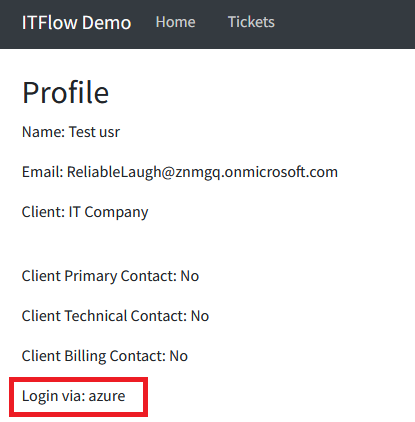Click the 'Email:' label text
Screen dimensions: 415x422
tap(42, 172)
